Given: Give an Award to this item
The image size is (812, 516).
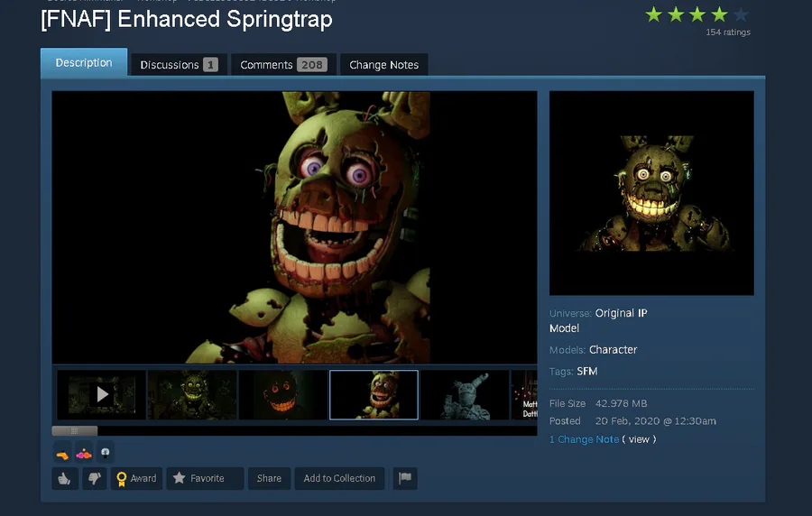Looking at the screenshot, I should (137, 478).
